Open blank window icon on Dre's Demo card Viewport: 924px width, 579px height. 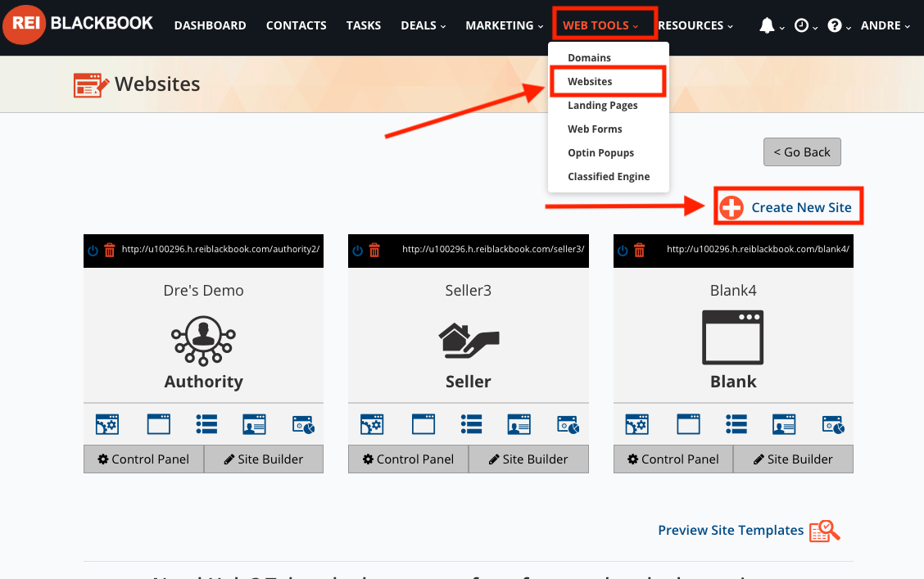(159, 424)
